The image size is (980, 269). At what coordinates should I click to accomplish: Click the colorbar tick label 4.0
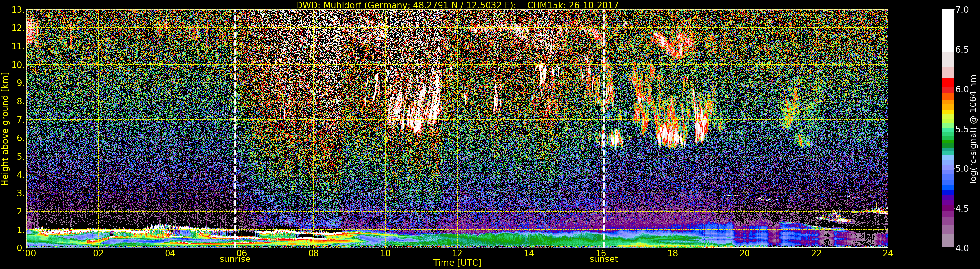963,248
